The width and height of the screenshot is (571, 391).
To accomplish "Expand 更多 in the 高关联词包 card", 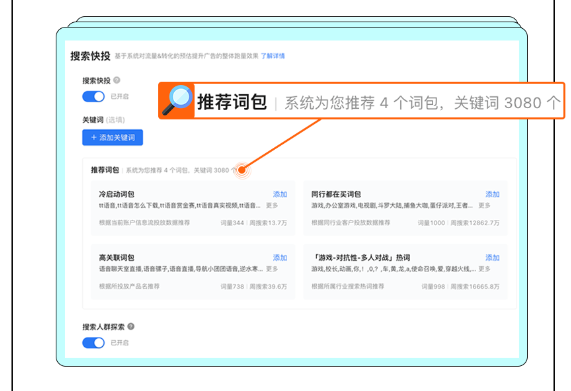I will (x=272, y=269).
